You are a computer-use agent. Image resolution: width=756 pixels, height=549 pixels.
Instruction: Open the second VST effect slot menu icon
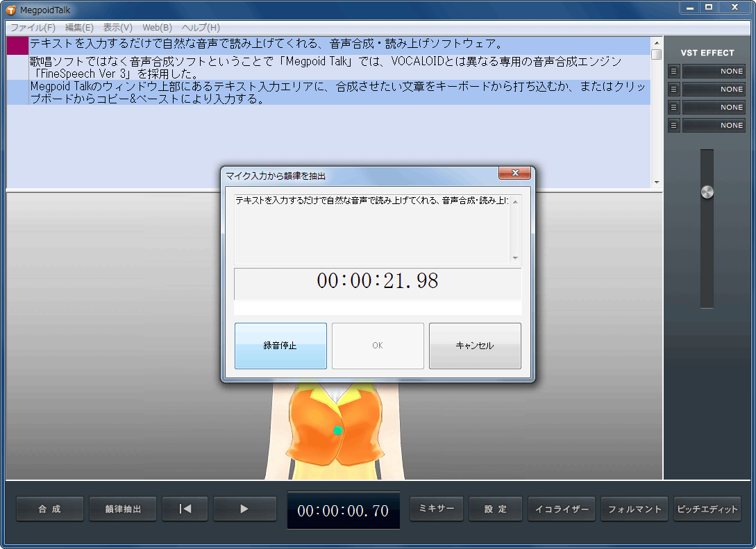(673, 89)
